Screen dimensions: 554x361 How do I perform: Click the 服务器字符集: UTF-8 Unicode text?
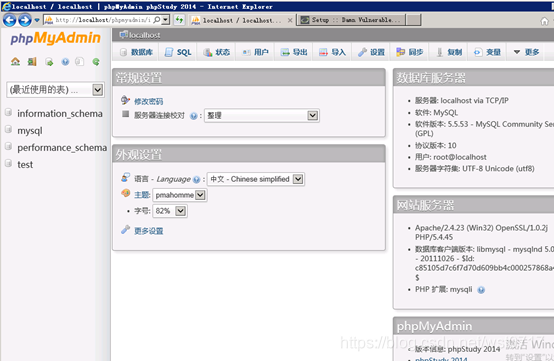(475, 168)
